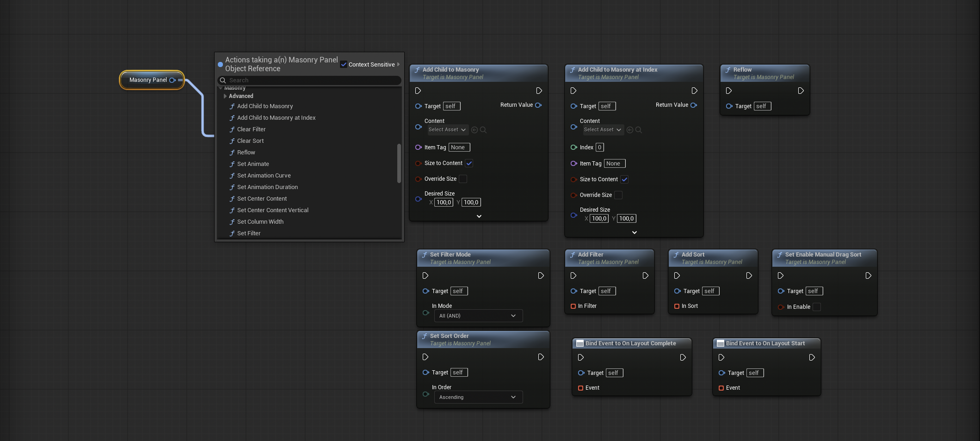Uncheck the Context Sensitive checkbox
The height and width of the screenshot is (441, 980).
(344, 64)
